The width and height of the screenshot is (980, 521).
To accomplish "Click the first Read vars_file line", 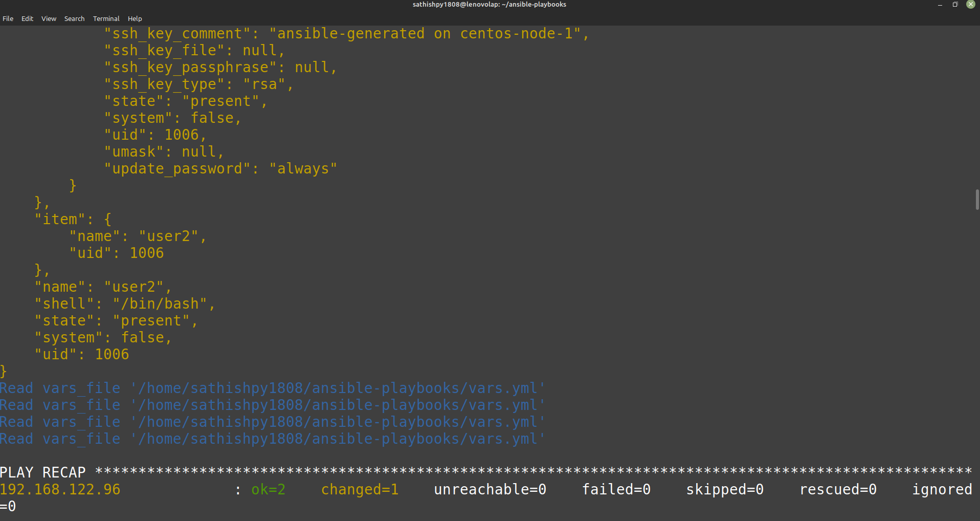I will [272, 388].
